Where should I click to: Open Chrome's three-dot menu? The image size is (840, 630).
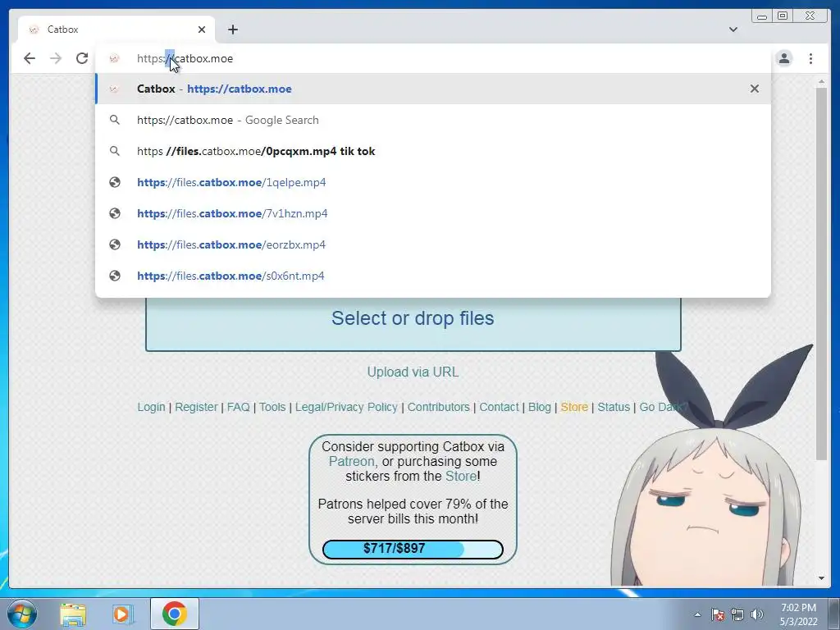(810, 58)
